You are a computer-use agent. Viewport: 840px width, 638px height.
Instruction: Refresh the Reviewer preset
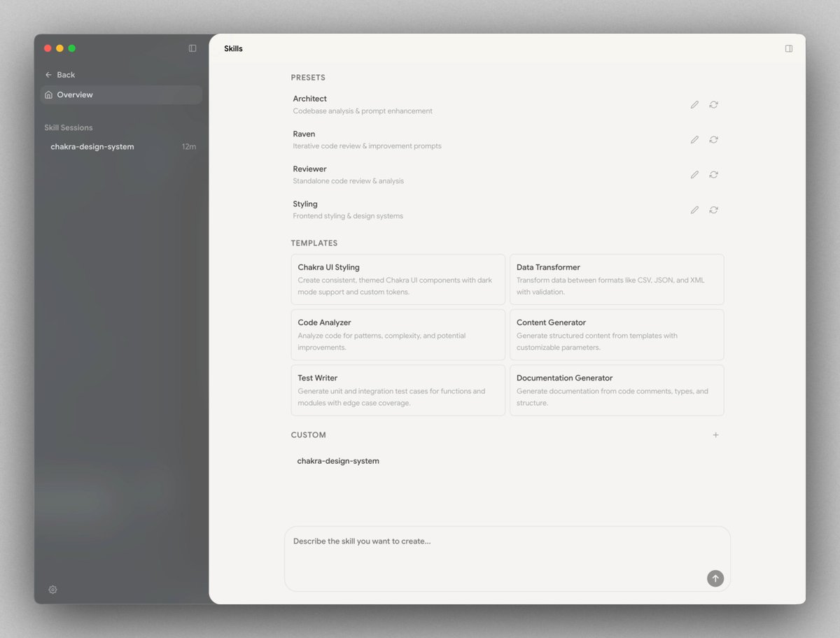tap(713, 175)
